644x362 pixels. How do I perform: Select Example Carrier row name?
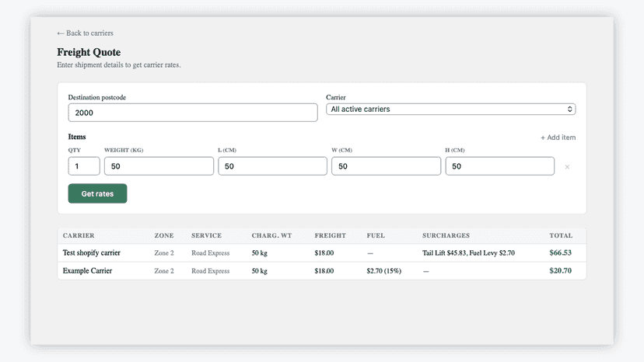(x=87, y=271)
